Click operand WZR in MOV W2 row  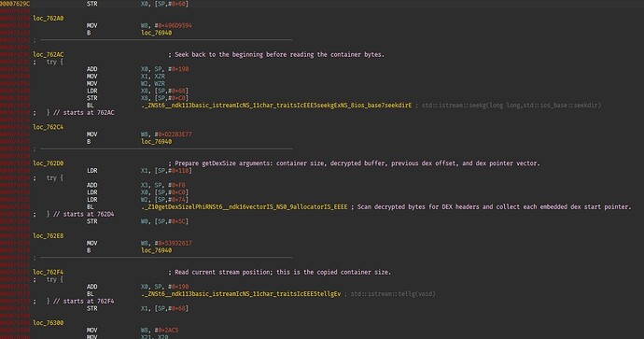(x=160, y=84)
